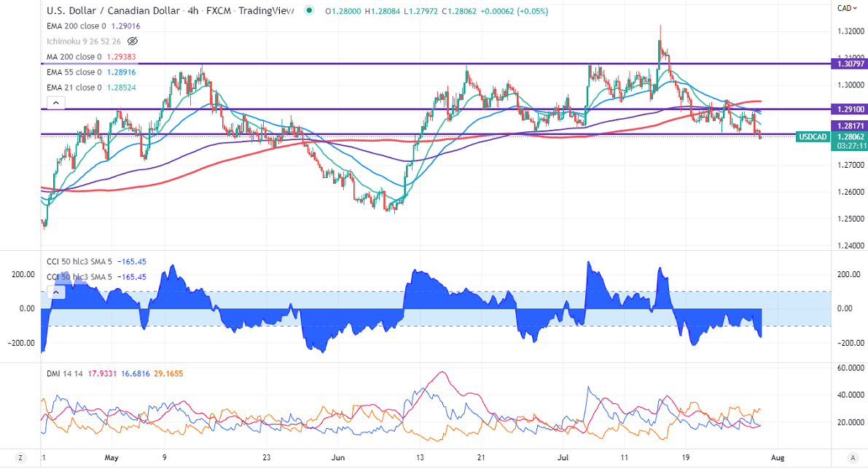Open the CAD currency dropdown

tap(847, 8)
